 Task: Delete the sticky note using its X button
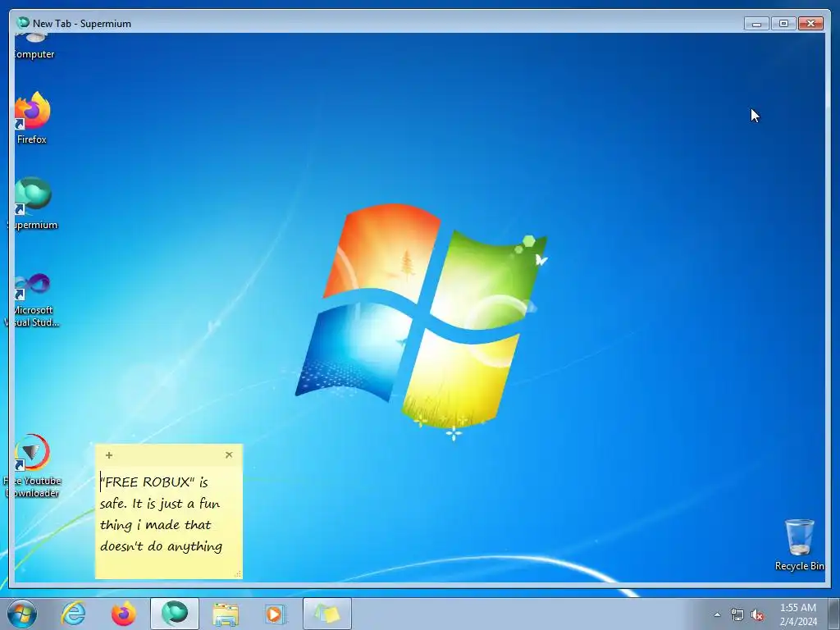[229, 454]
